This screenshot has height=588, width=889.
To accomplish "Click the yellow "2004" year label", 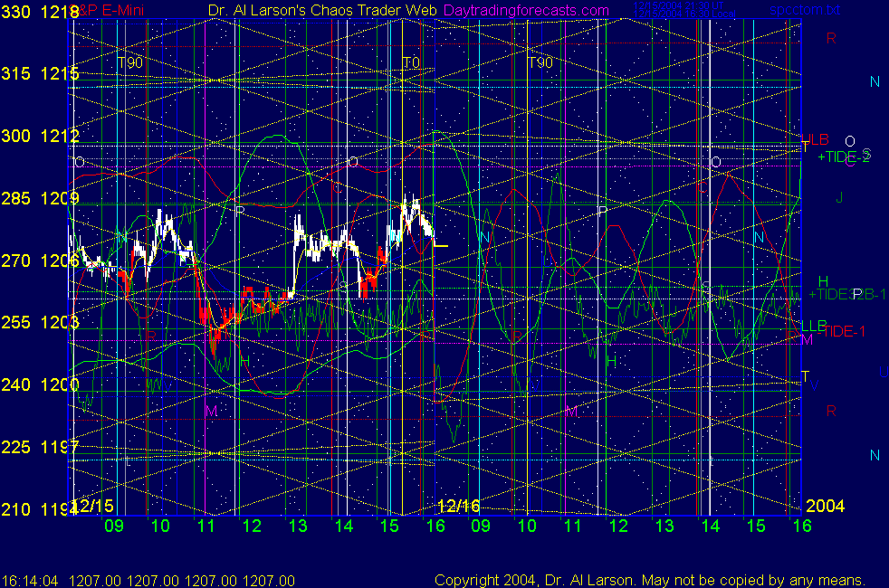I will (x=825, y=506).
